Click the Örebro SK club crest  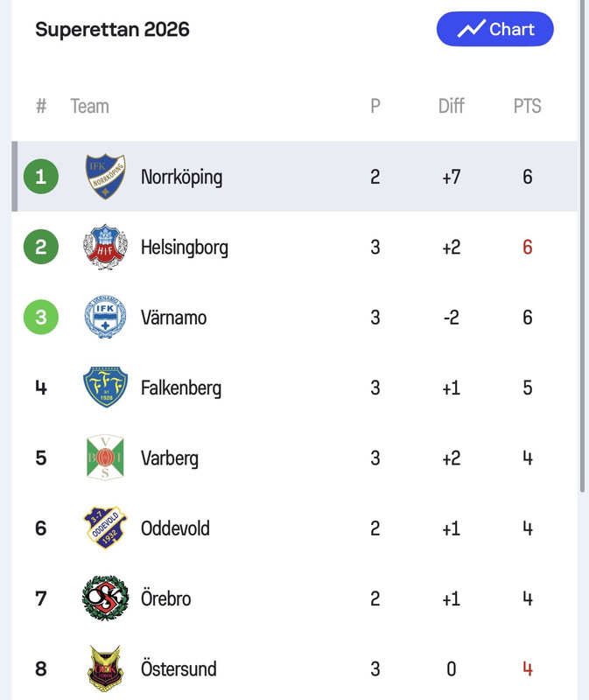pos(105,598)
